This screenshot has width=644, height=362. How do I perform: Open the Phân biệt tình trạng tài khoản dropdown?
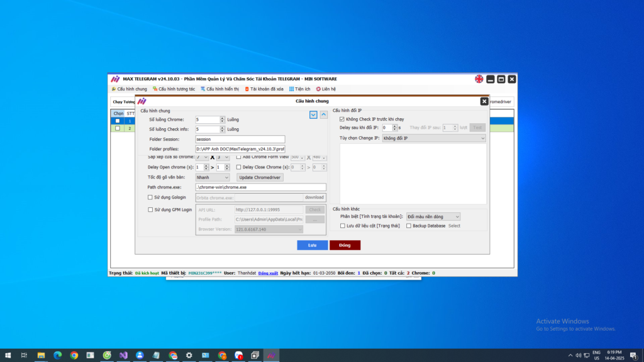pos(433,217)
